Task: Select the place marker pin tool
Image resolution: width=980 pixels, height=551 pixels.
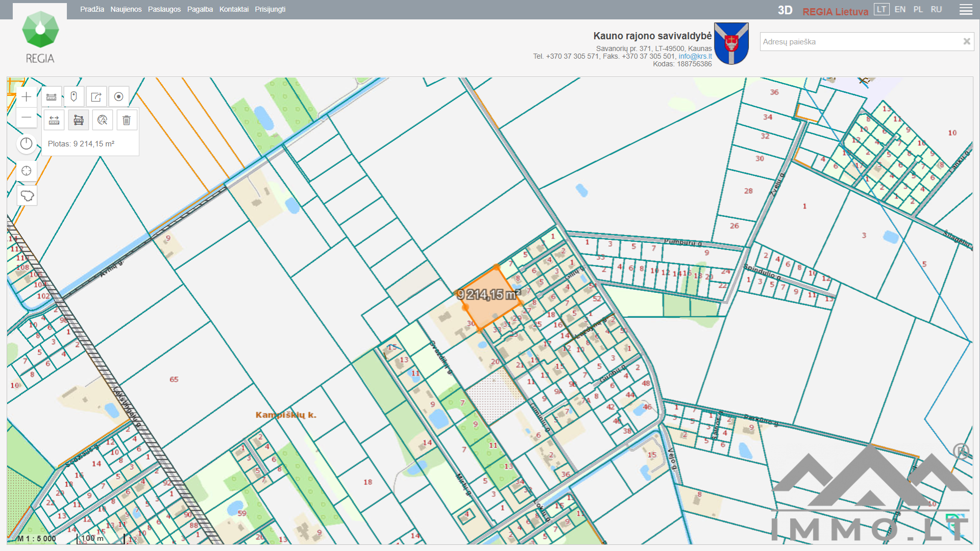Action: (x=74, y=97)
